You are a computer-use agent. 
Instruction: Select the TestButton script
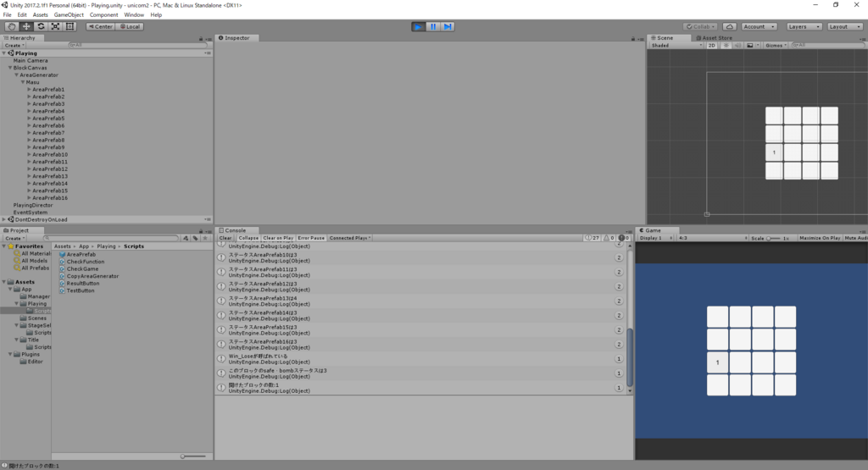tap(77, 290)
